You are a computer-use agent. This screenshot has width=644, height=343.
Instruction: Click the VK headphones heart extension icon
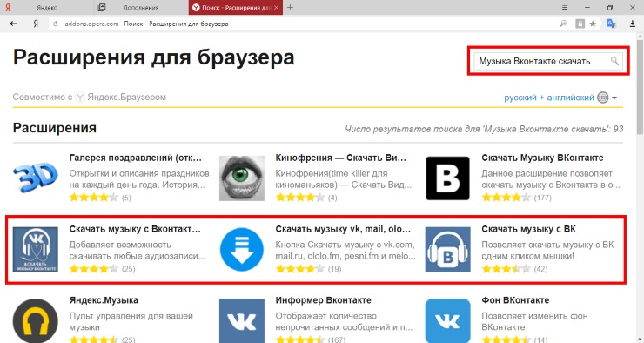[36, 249]
